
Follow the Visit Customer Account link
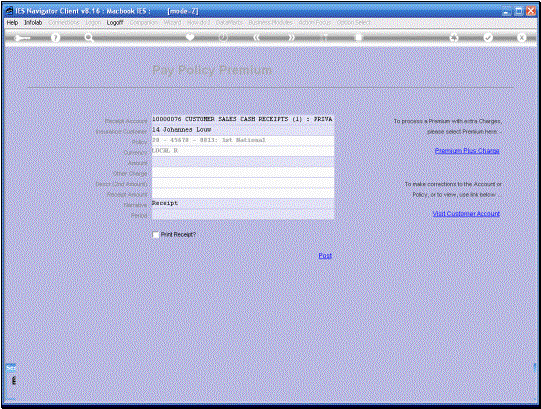pos(466,214)
